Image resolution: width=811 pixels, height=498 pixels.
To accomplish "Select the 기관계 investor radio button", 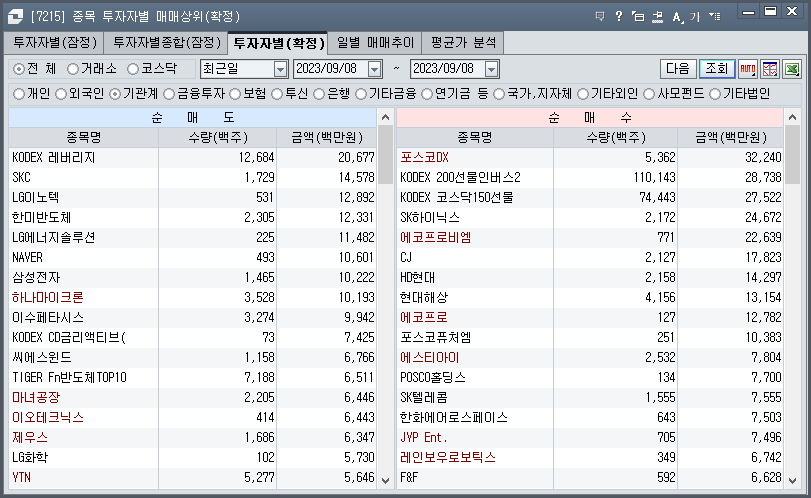I will (x=115, y=94).
